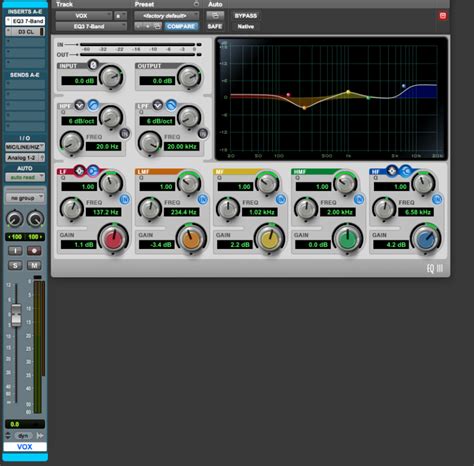Click the VOX track volume fader
Image resolution: width=474 pixels, height=466 pixels.
(x=16, y=315)
